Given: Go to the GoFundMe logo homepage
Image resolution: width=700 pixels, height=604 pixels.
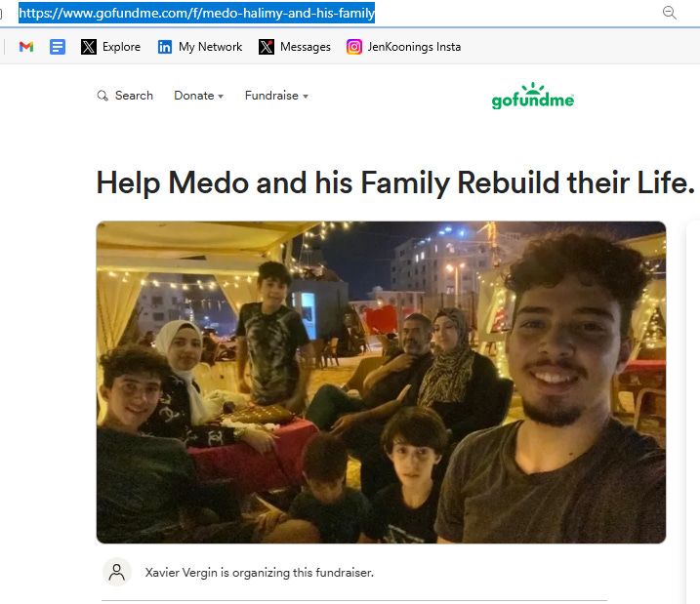Looking at the screenshot, I should point(533,96).
